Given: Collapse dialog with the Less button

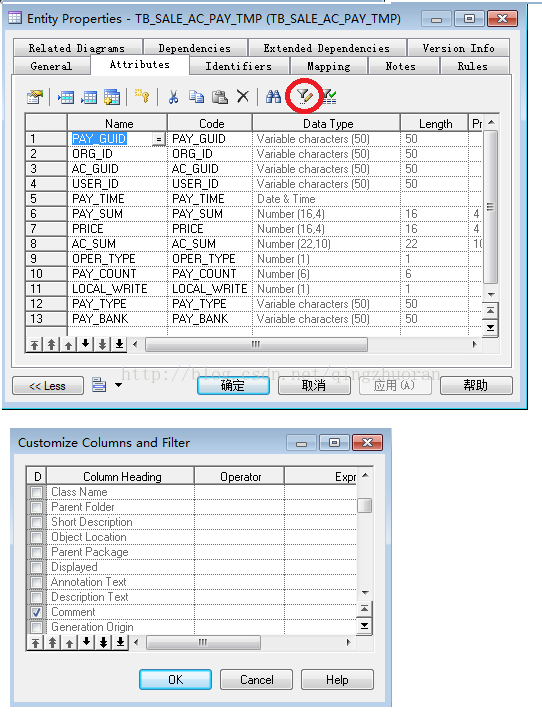Looking at the screenshot, I should [x=48, y=386].
